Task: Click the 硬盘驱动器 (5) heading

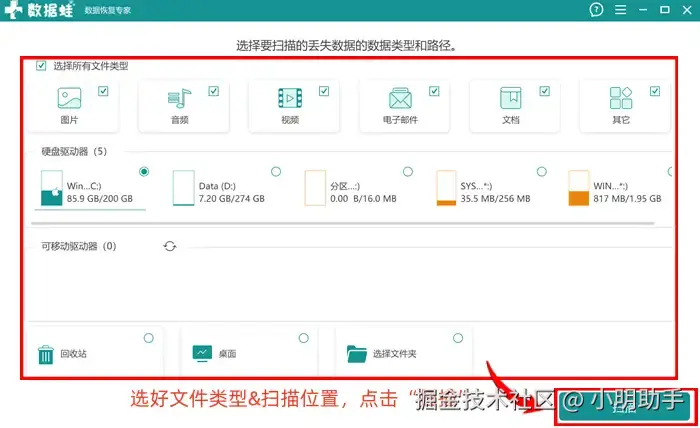Action: click(74, 151)
